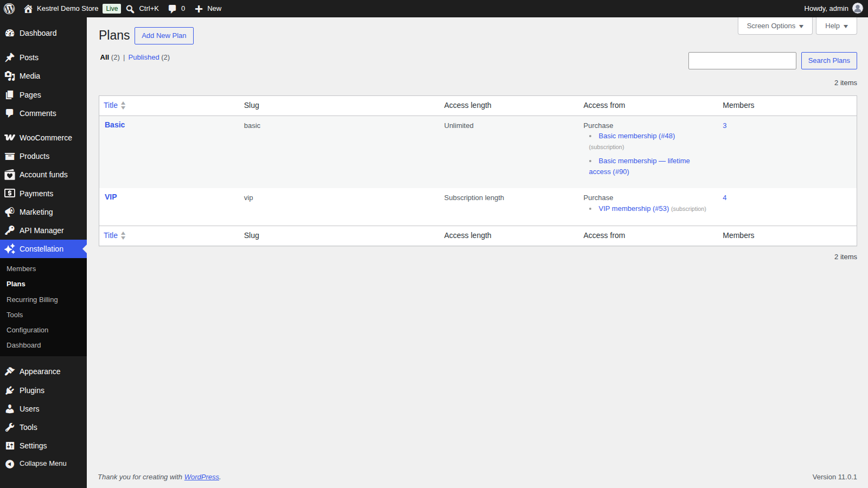Expand the Screen Options panel
Image resolution: width=868 pixels, height=488 pixels.
pyautogui.click(x=775, y=26)
